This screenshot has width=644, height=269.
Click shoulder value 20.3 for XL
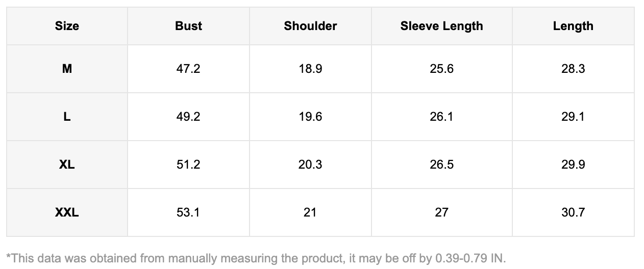pos(310,165)
